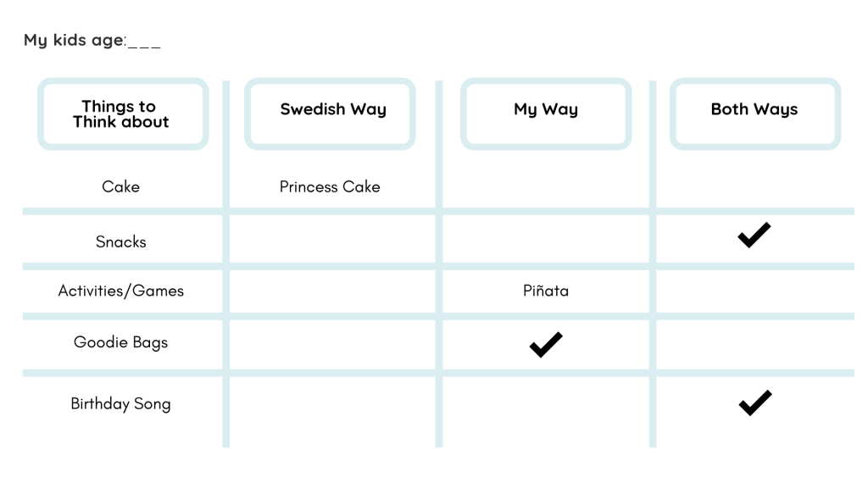
Task: Click the Goodie Bags row label
Action: (x=120, y=342)
